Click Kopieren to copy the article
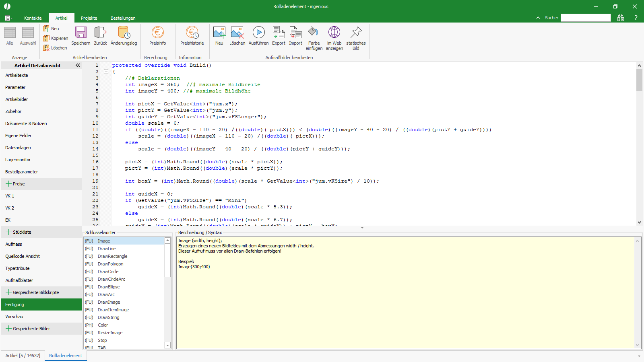The width and height of the screenshot is (644, 362). click(56, 38)
